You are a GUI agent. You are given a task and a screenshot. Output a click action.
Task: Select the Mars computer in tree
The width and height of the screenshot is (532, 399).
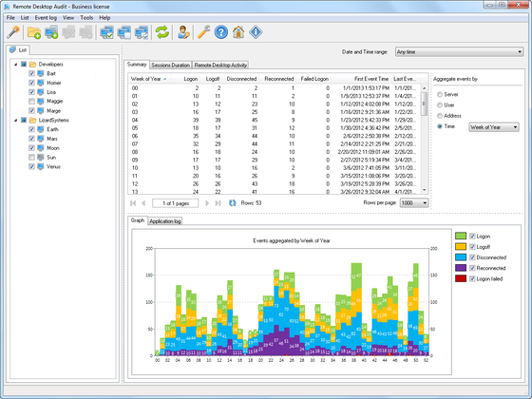tap(52, 139)
